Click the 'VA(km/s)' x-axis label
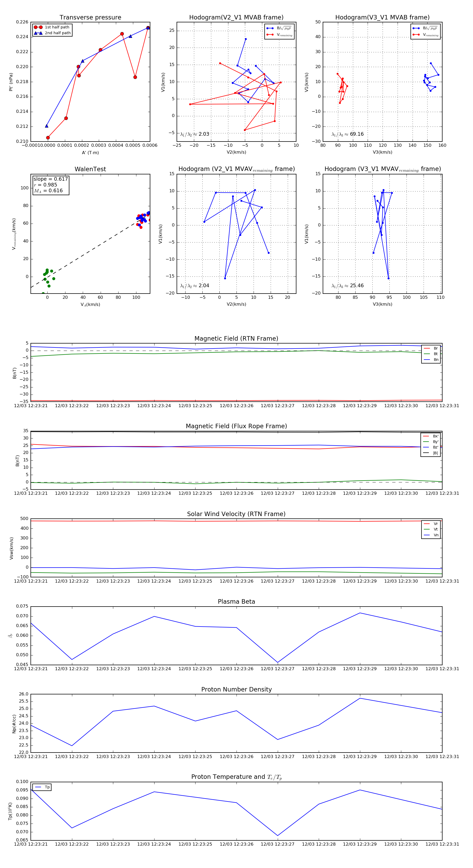The height and width of the screenshot is (868, 473). [x=90, y=305]
